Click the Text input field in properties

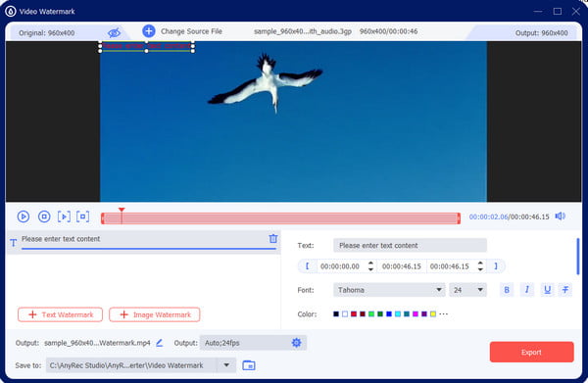pyautogui.click(x=410, y=246)
